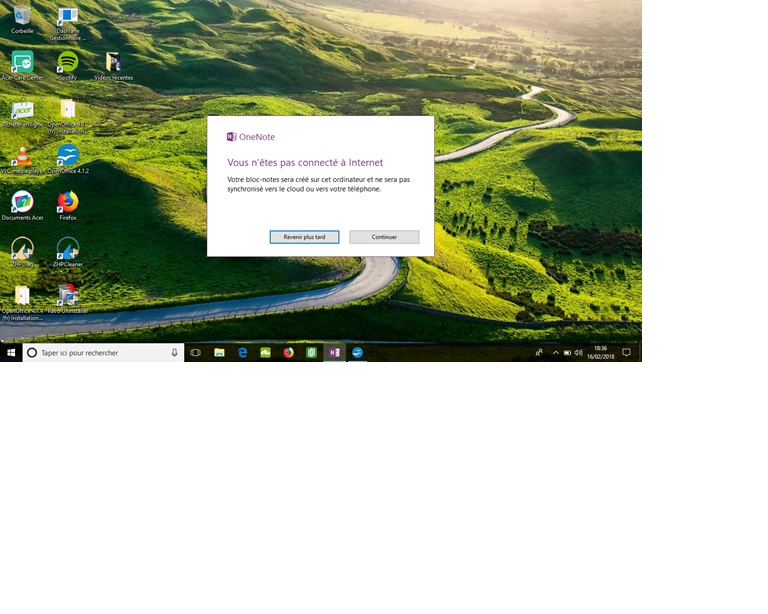Open the notification action center icon
Image resolution: width=768 pixels, height=614 pixels.
coord(627,353)
